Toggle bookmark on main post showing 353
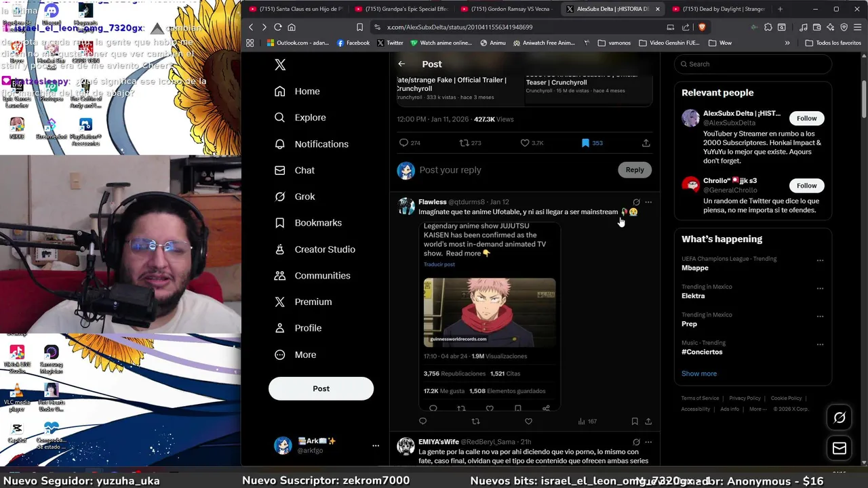This screenshot has width=868, height=488. tap(591, 143)
